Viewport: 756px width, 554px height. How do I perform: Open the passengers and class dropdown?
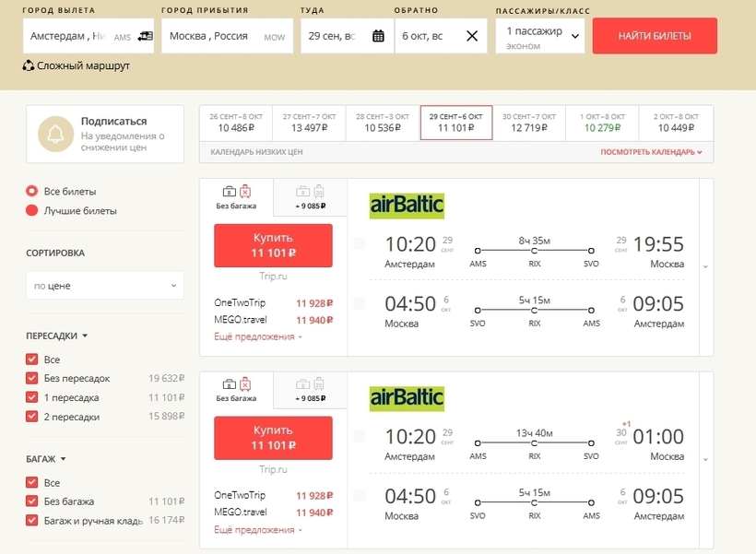[540, 37]
